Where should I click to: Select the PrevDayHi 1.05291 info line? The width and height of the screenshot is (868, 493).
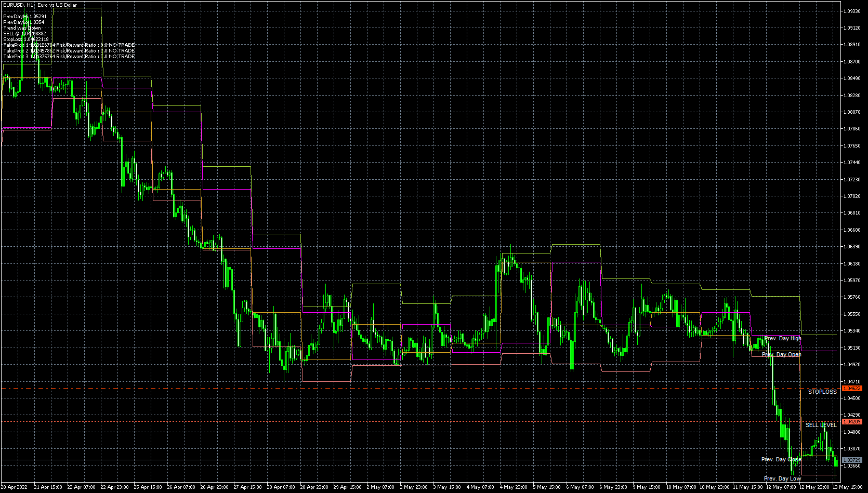25,17
